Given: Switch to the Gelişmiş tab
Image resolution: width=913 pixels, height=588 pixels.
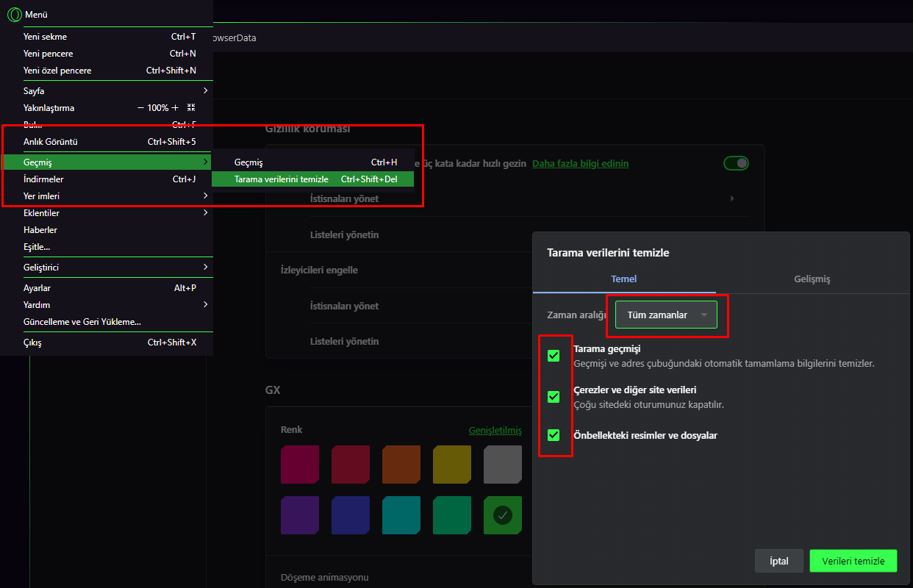Looking at the screenshot, I should [812, 279].
